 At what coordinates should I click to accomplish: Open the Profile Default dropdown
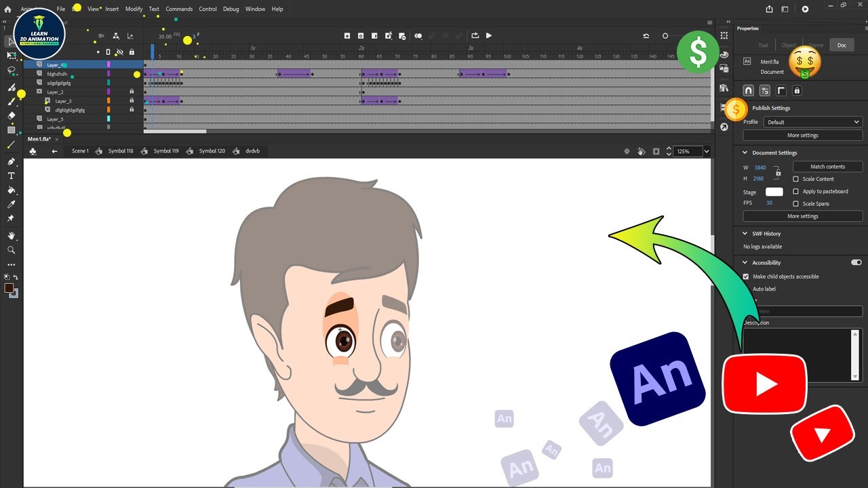813,122
